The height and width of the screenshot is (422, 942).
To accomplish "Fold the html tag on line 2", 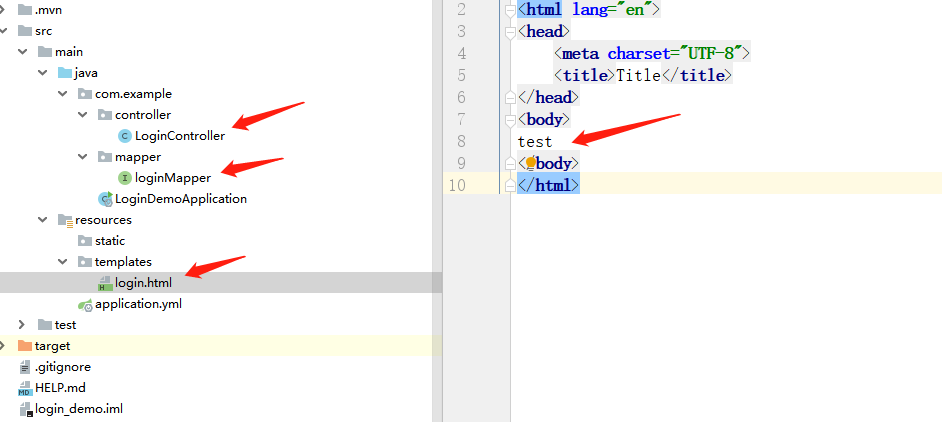I will tap(510, 10).
